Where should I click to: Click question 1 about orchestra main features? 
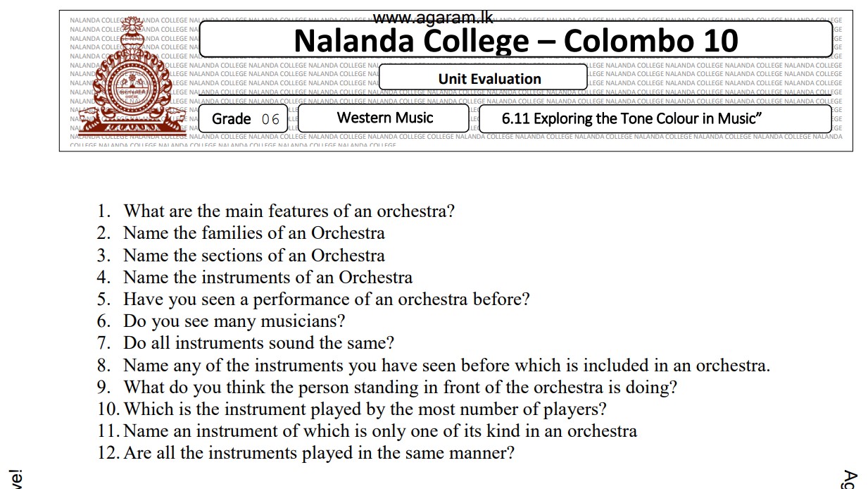[289, 211]
